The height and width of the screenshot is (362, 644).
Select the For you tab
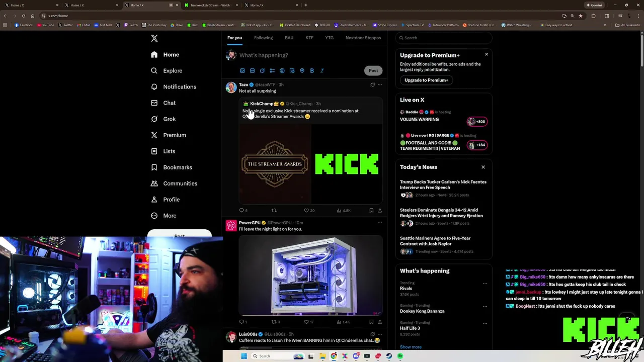coord(234,38)
